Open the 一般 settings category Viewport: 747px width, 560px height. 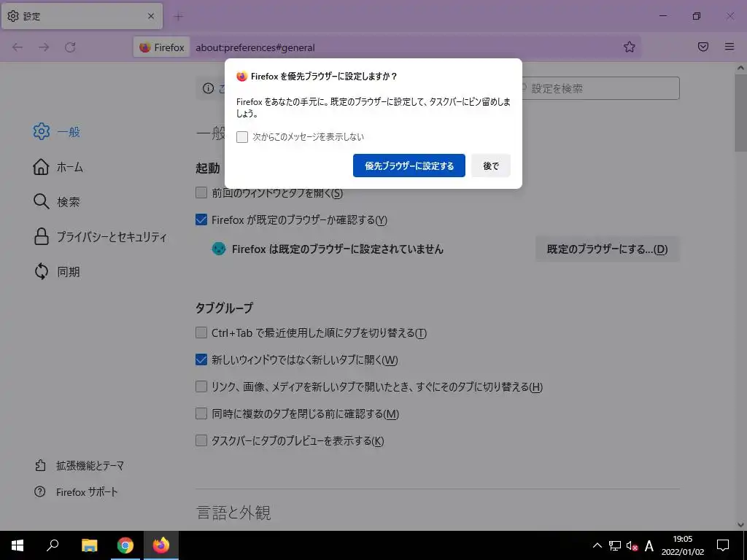[x=56, y=131]
